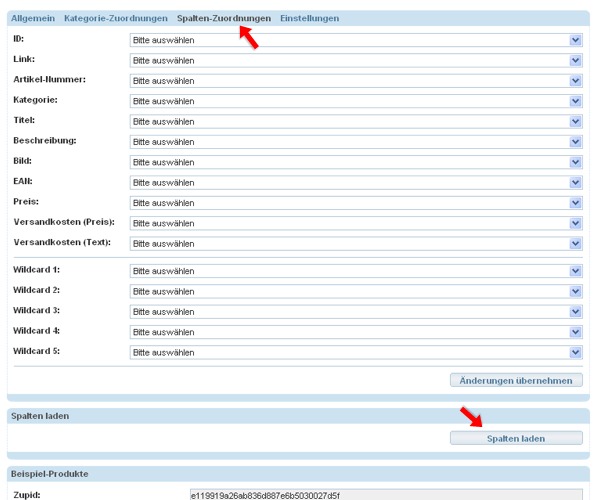
Task: Open the Wildcard 3 dropdown
Action: click(356, 312)
